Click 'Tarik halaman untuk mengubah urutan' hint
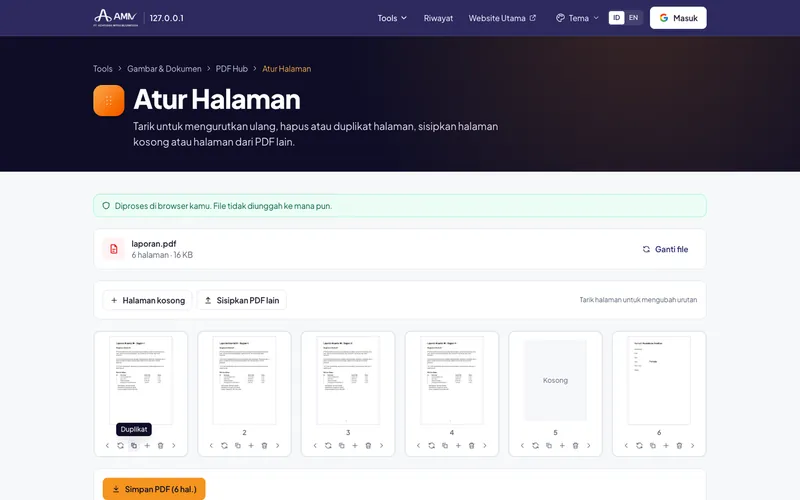 (x=638, y=300)
